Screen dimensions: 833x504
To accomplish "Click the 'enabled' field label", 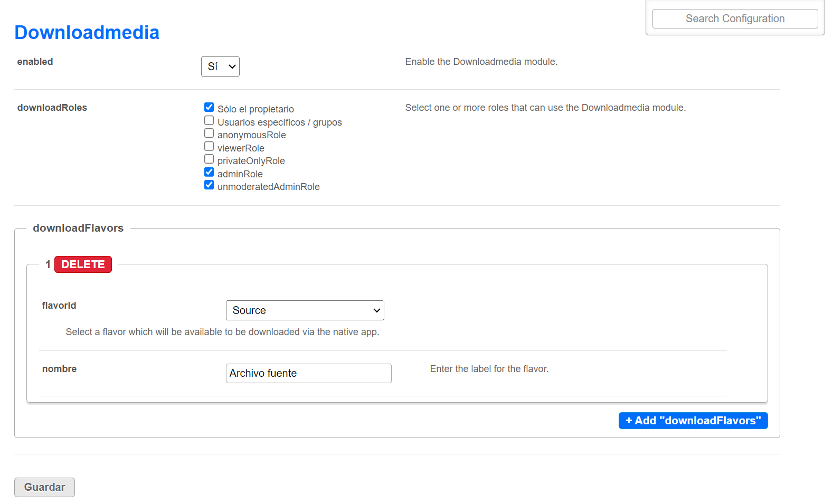I will click(x=35, y=62).
